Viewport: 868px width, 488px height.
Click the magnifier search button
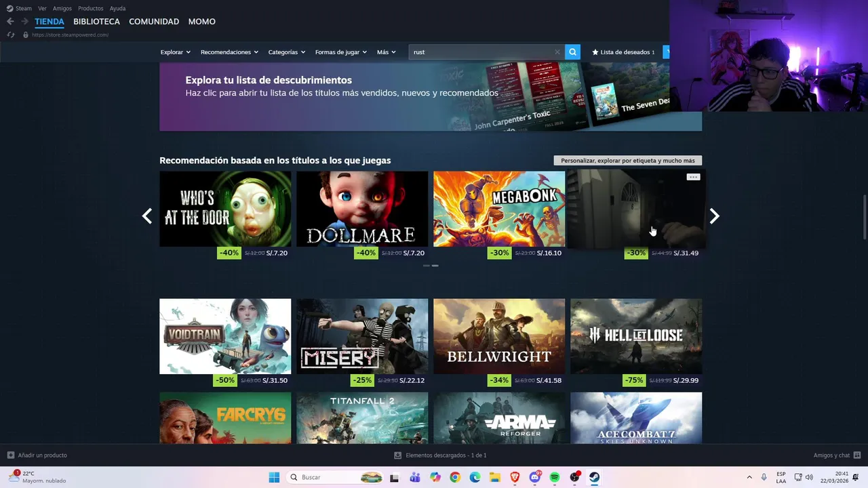pos(572,52)
